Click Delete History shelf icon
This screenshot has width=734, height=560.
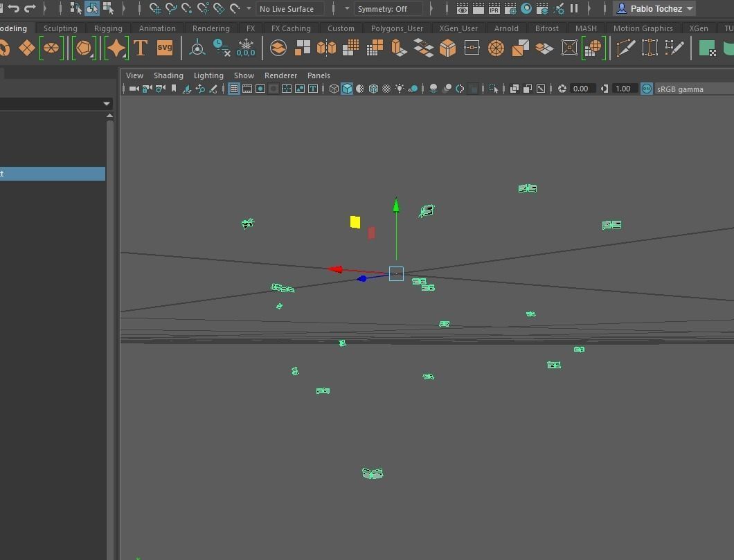coord(222,48)
